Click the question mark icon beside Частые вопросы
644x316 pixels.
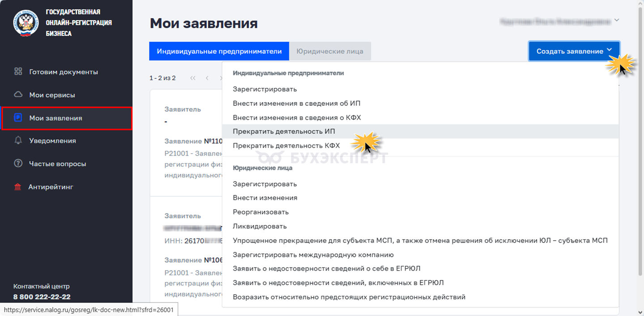18,164
